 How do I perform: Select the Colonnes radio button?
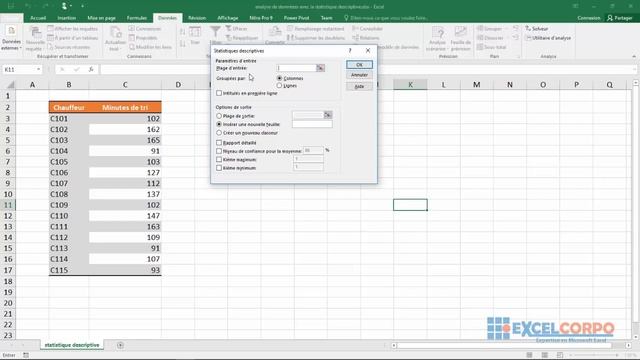click(x=279, y=78)
